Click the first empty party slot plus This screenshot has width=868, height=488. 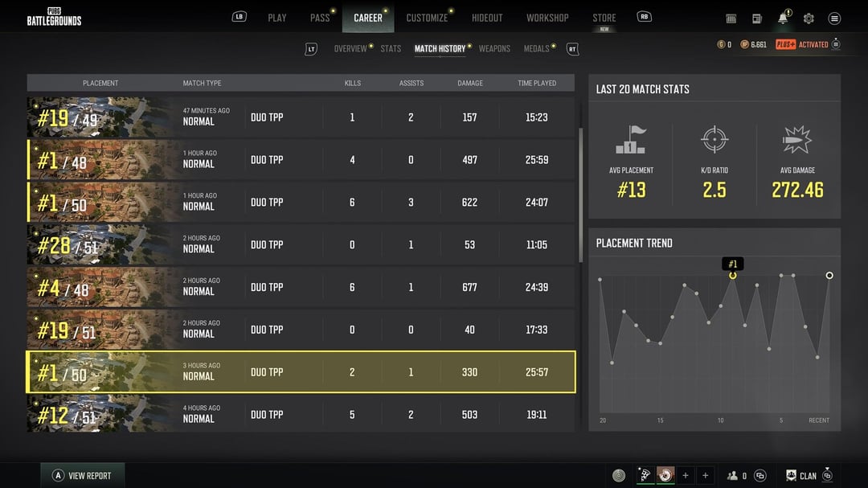click(x=686, y=476)
